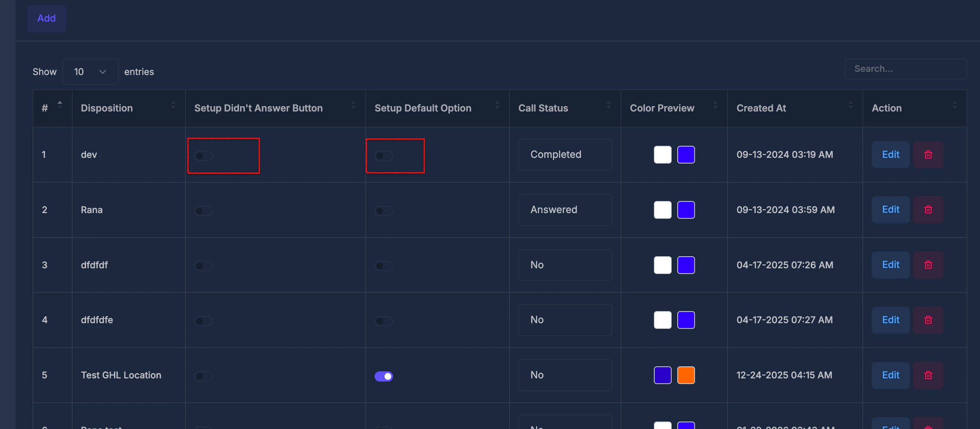Click the Add button
980x429 pixels.
pyautogui.click(x=46, y=18)
